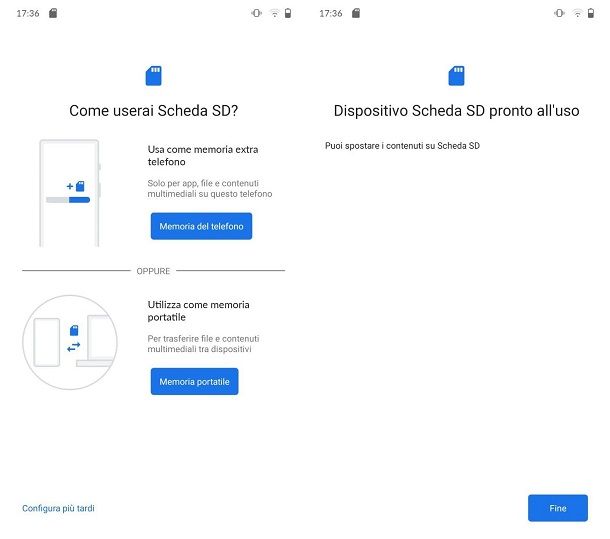Click text Utilizza come memoria portatile
Image resolution: width=610 pixels, height=539 pixels.
[x=198, y=311]
